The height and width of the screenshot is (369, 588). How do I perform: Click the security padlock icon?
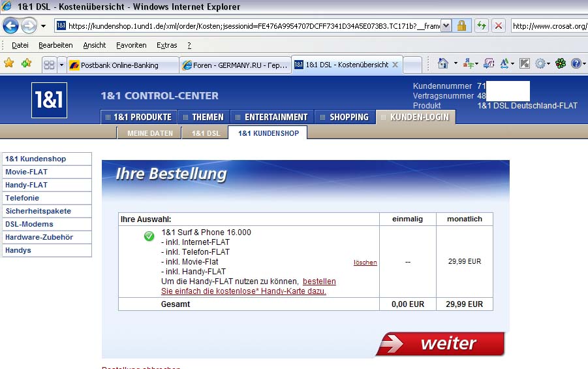point(461,25)
